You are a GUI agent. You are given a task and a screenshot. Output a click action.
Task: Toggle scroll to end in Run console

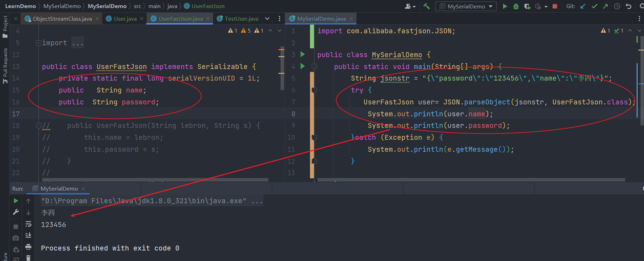(x=28, y=235)
